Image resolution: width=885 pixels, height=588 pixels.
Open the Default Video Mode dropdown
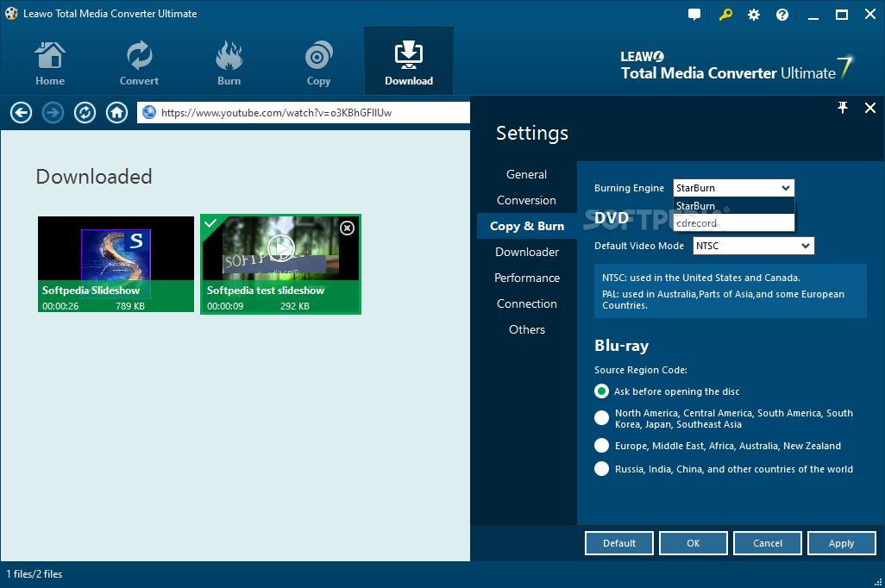[x=754, y=246]
